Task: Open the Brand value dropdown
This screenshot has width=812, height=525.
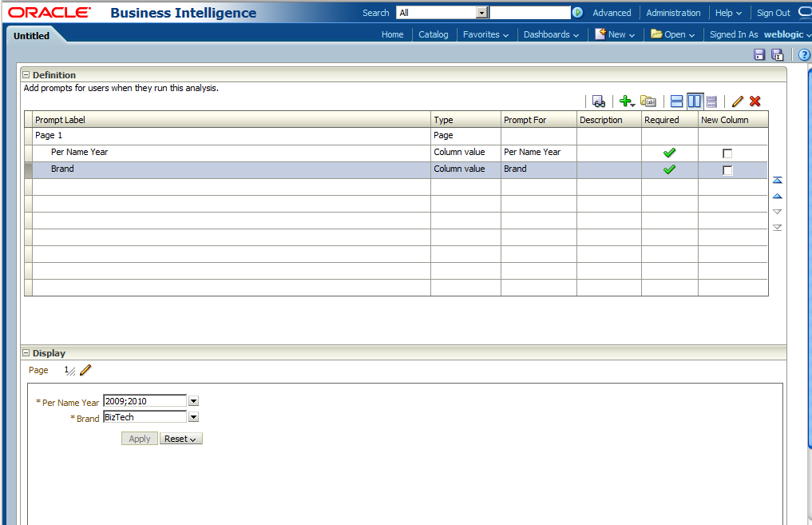Action: pos(192,416)
